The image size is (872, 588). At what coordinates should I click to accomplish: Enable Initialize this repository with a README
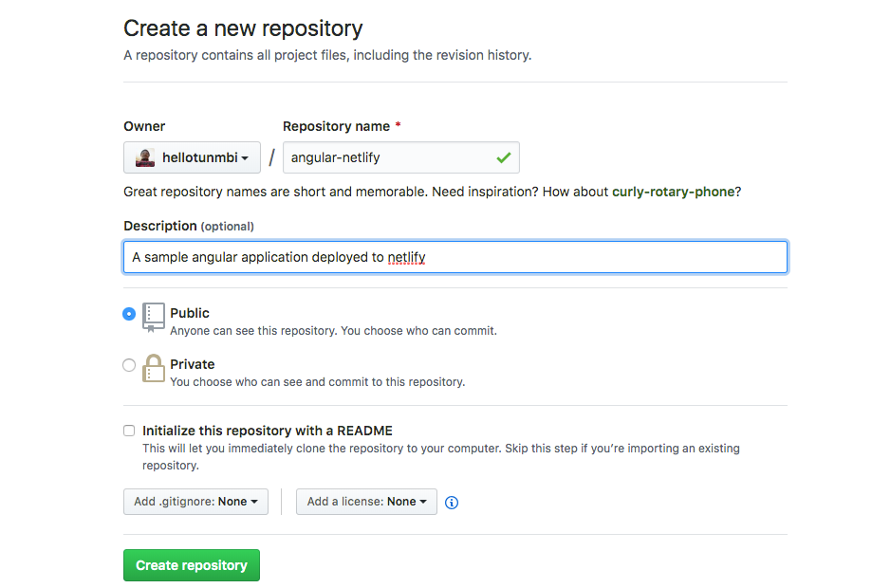[129, 431]
